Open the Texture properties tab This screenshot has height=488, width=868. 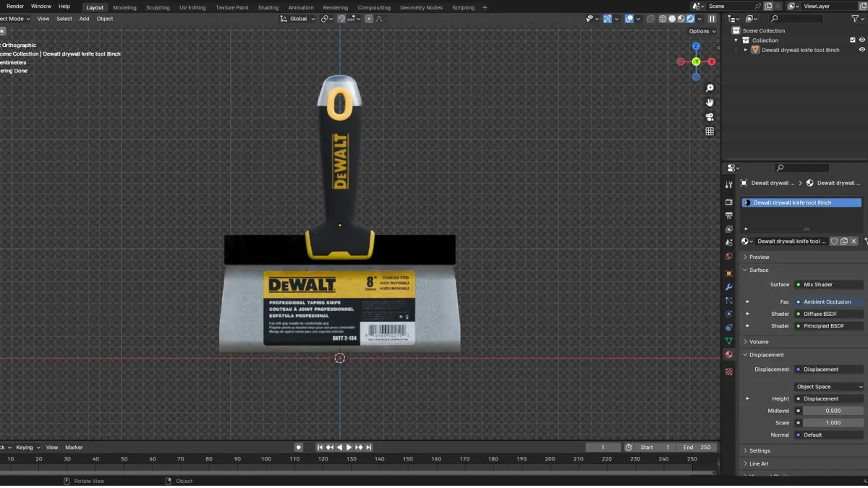coord(728,372)
